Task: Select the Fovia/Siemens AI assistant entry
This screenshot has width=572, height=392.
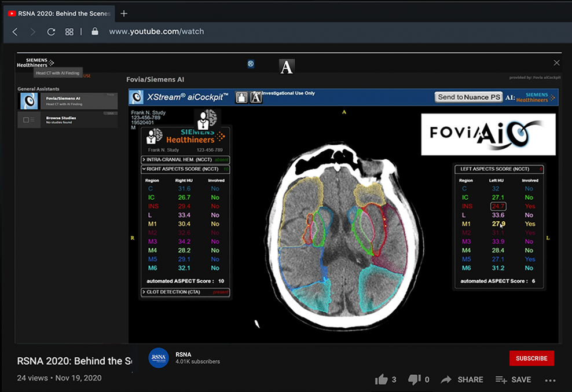Action: 68,101
